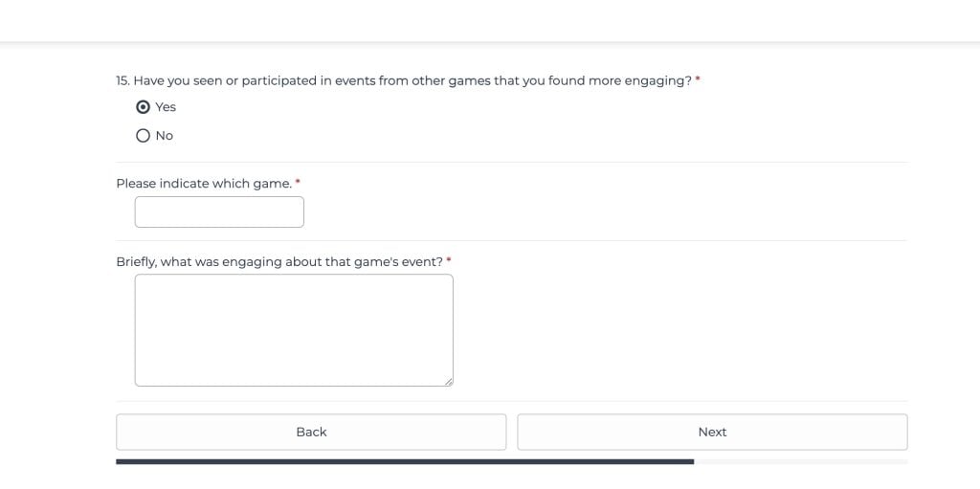Click the "Please indicate which game." label
Screen dimensions: 980x489
(204, 184)
